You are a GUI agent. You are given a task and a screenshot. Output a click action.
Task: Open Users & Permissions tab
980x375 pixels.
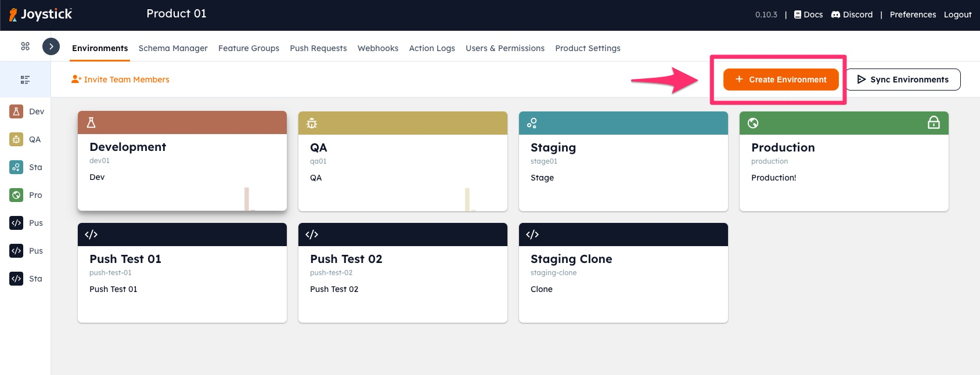tap(505, 48)
